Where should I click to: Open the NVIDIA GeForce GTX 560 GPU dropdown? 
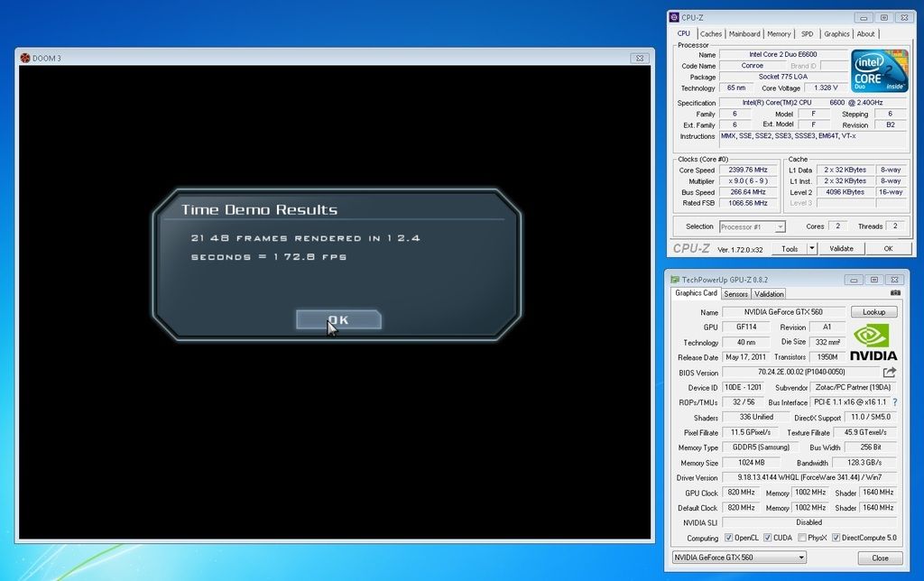click(x=739, y=558)
